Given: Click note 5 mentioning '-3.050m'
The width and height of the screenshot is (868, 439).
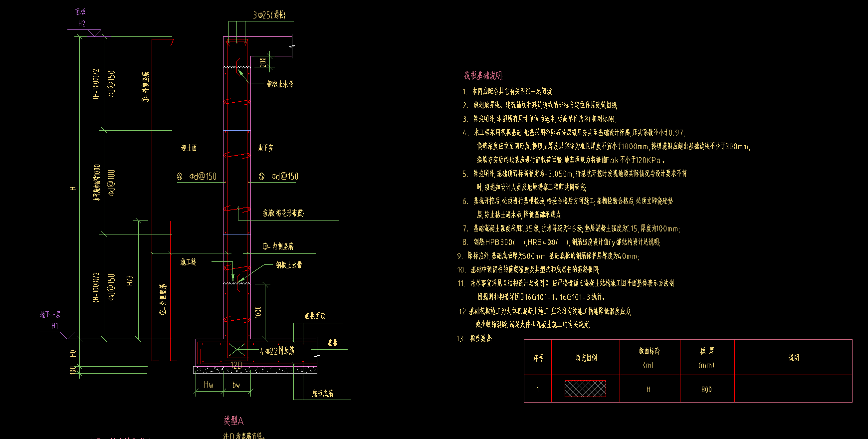Looking at the screenshot, I should (580, 174).
